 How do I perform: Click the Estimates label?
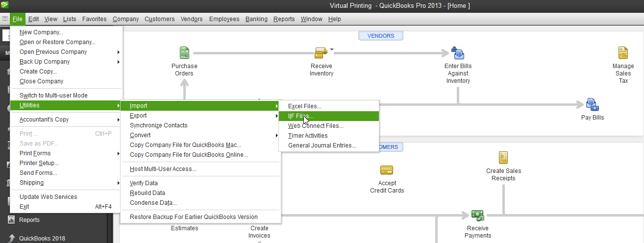(x=185, y=228)
